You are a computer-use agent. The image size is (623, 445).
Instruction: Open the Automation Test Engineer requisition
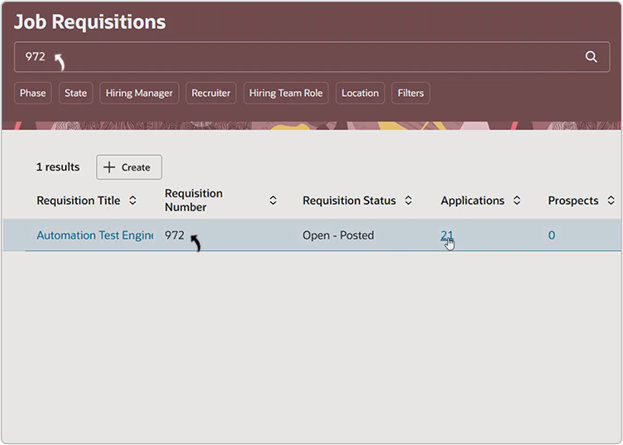94,236
